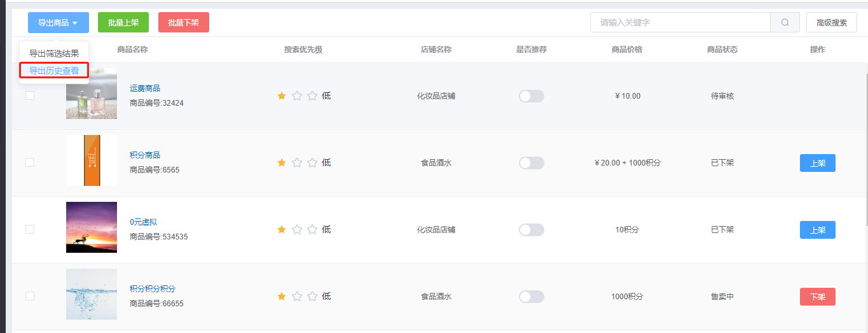The height and width of the screenshot is (333, 868).
Task: Click the red 批量下架 button
Action: [184, 22]
